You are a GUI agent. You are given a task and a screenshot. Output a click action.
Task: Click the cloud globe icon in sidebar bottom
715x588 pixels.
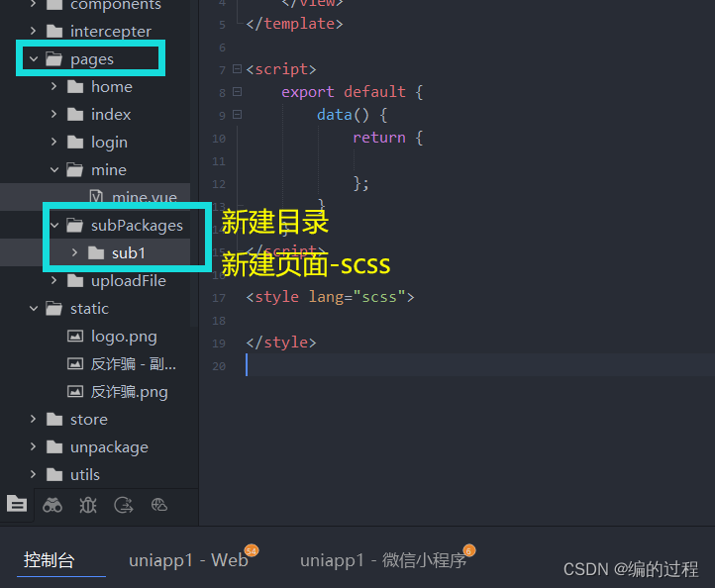159,505
